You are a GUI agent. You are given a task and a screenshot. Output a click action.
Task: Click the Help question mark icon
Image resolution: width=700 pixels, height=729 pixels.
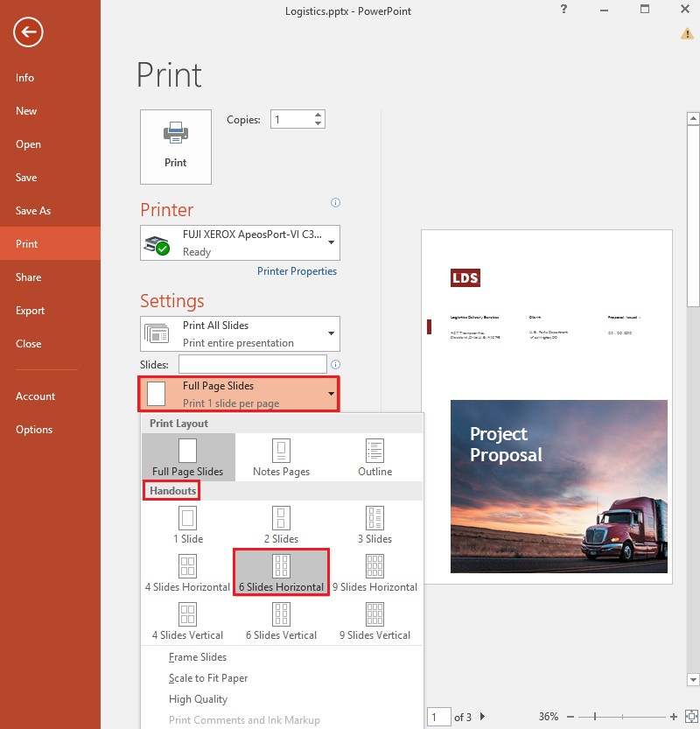click(x=563, y=10)
